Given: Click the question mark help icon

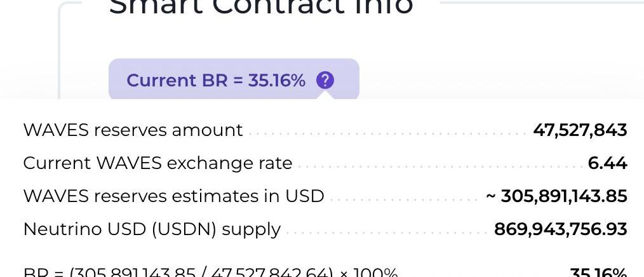Looking at the screenshot, I should point(325,81).
